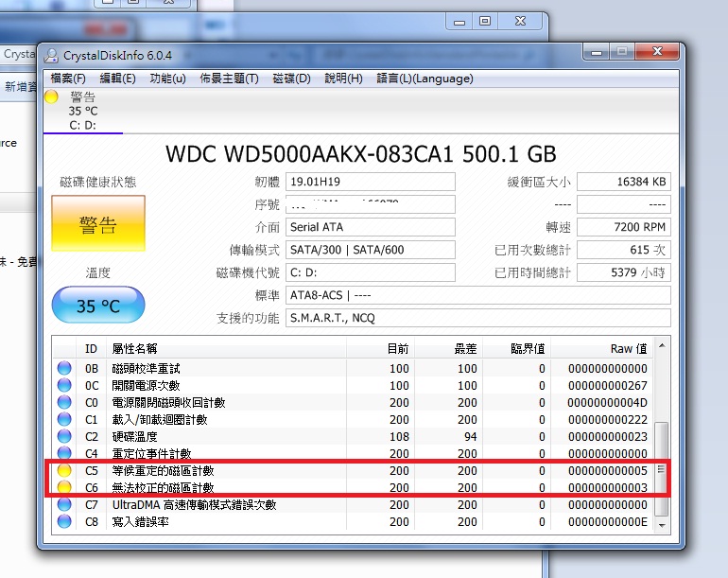Click the yellow status icon for attribute C5
Image resolution: width=728 pixels, height=578 pixels.
[64, 471]
